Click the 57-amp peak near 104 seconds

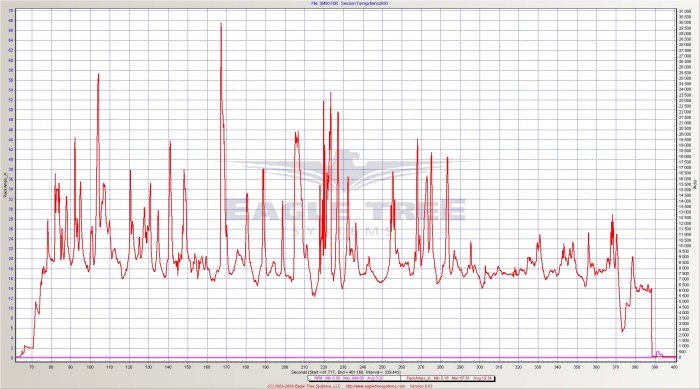click(98, 75)
